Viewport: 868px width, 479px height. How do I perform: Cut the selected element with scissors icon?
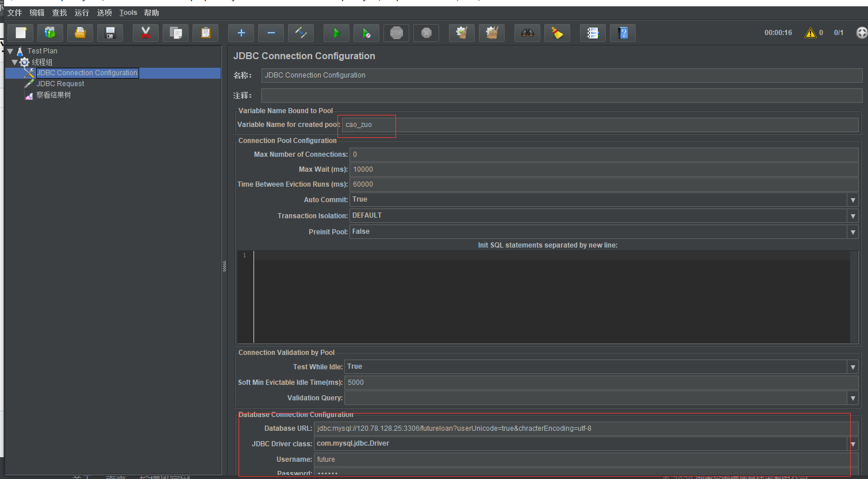[146, 33]
